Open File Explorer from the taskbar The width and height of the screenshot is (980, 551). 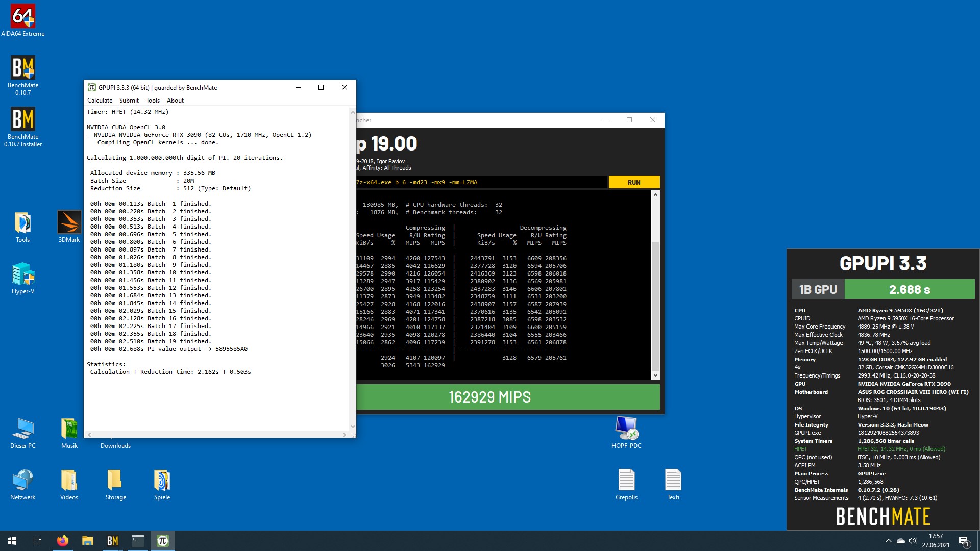click(x=87, y=541)
